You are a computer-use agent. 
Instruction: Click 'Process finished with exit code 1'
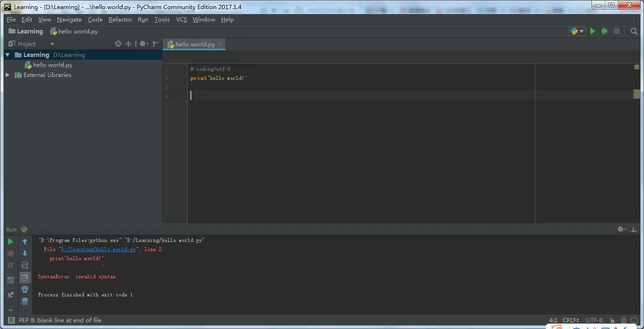(85, 295)
